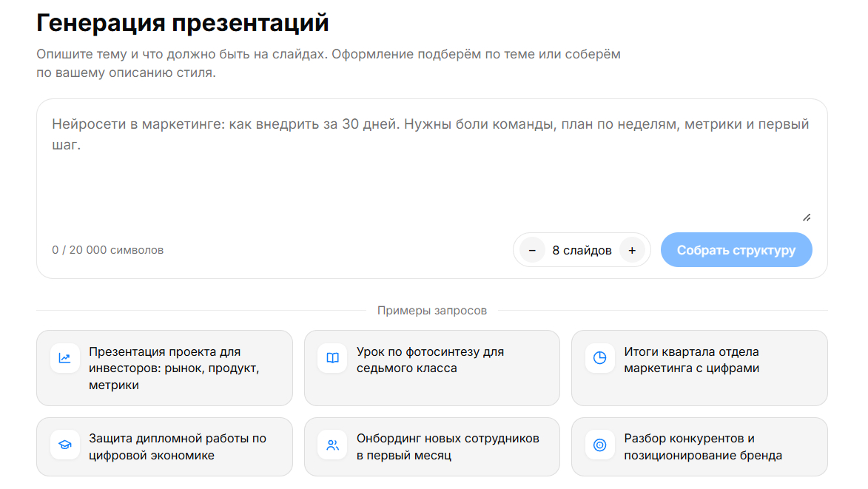Click the "Генерация презентаций" heading
The width and height of the screenshot is (868, 489).
tap(183, 23)
